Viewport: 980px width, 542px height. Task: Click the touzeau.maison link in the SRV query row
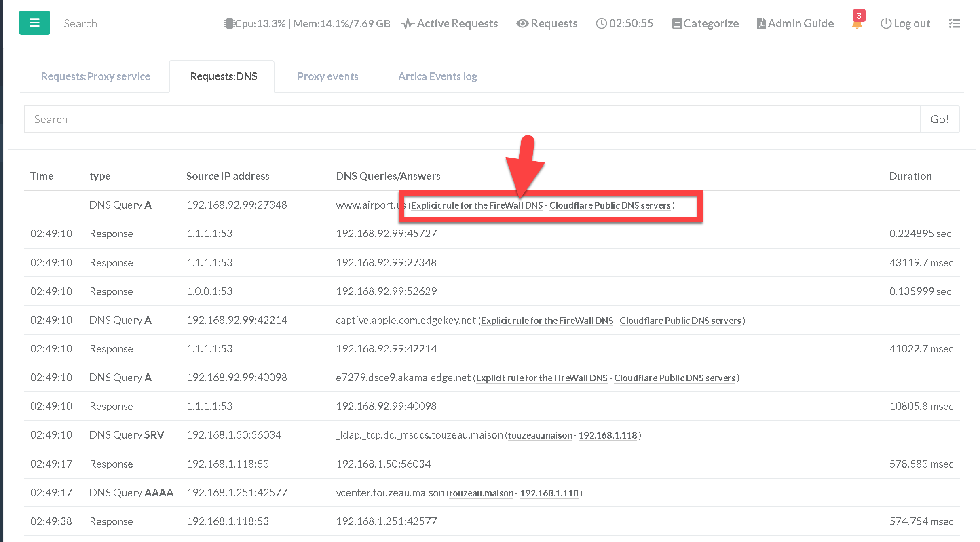(x=540, y=435)
